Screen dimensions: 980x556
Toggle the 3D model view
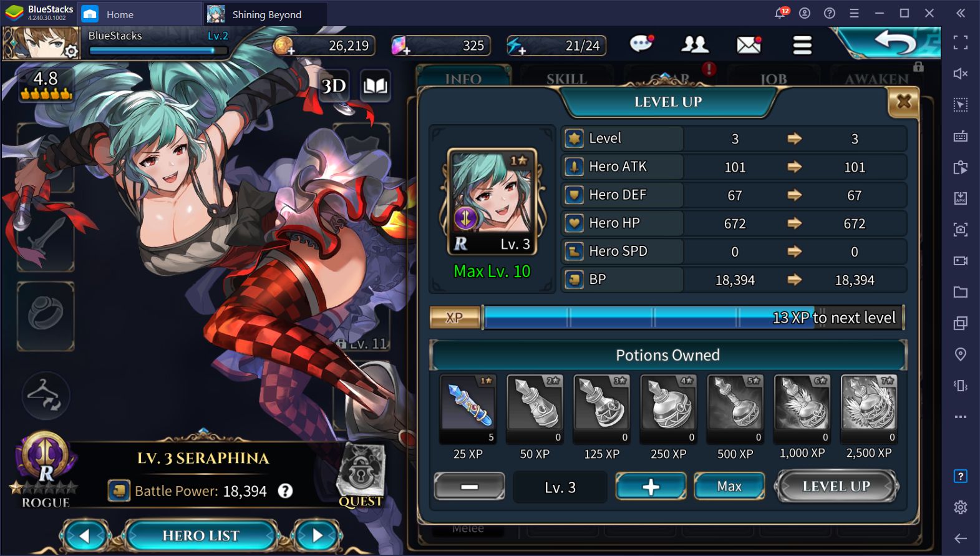pyautogui.click(x=334, y=85)
